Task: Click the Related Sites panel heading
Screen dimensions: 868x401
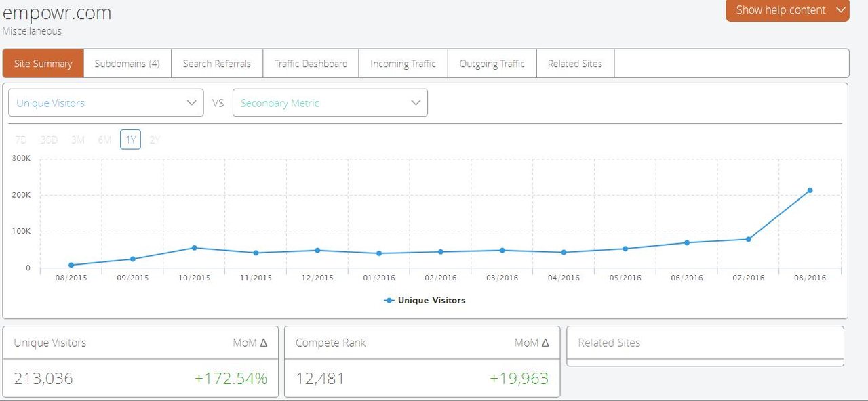Action: click(x=609, y=343)
